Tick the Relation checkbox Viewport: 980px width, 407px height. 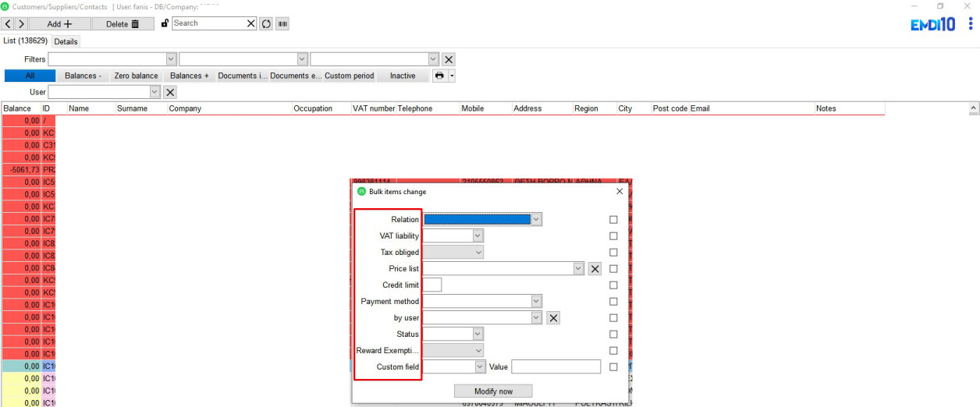[613, 220]
